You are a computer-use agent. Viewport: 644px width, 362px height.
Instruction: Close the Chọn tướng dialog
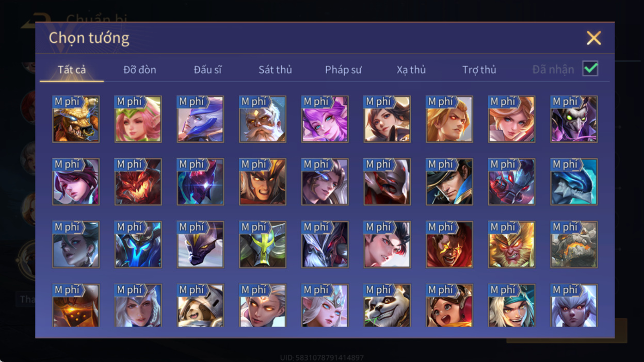[x=594, y=38]
